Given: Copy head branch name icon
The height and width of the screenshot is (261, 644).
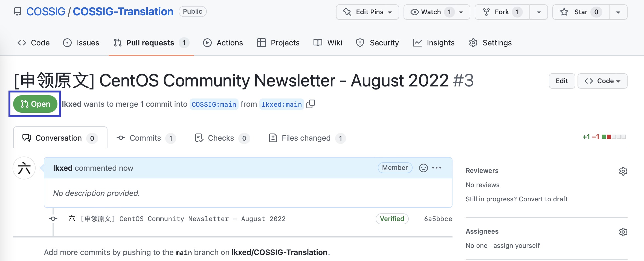Looking at the screenshot, I should [x=311, y=104].
